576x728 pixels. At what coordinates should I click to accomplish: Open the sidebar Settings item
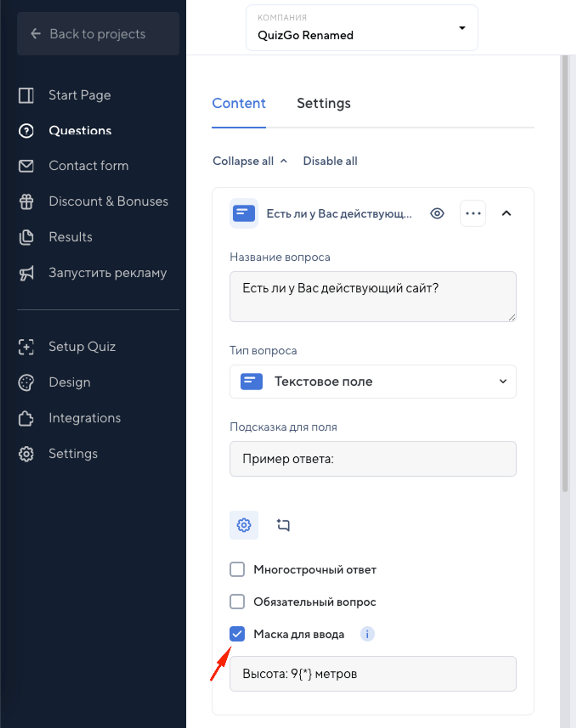73,454
